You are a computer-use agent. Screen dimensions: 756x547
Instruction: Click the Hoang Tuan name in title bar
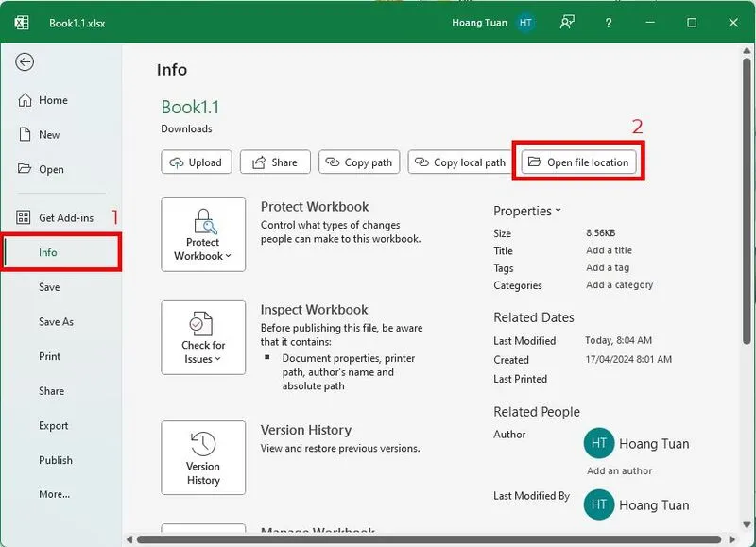pyautogui.click(x=479, y=23)
